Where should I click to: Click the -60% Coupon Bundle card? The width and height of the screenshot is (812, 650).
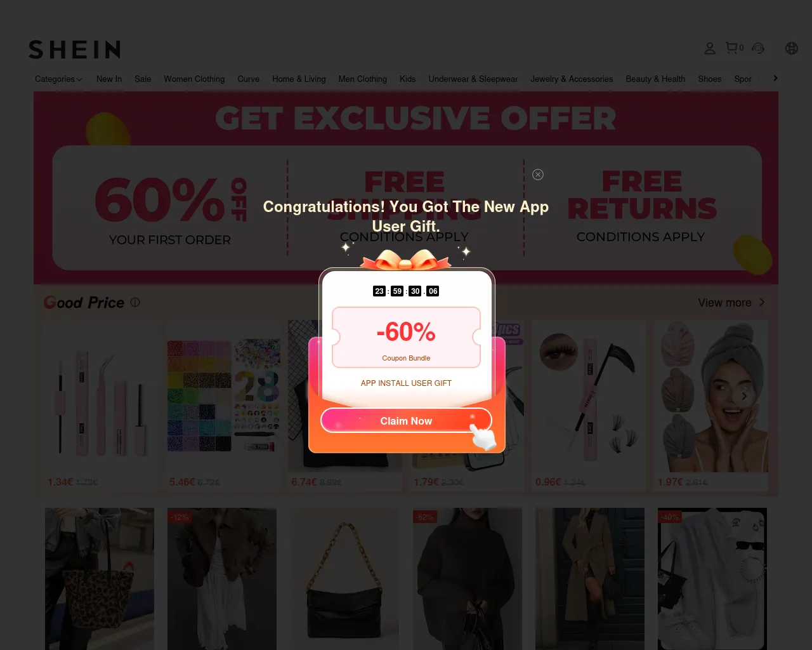point(406,337)
